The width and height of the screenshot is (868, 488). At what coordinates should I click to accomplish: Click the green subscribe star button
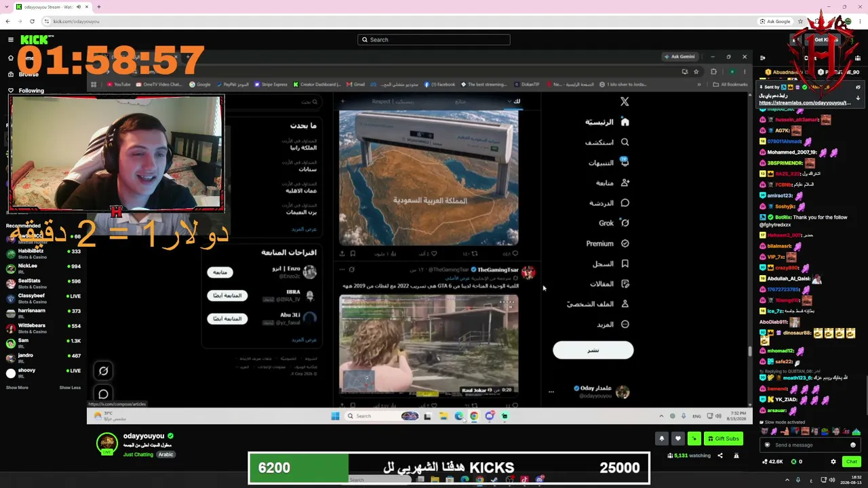tap(694, 439)
